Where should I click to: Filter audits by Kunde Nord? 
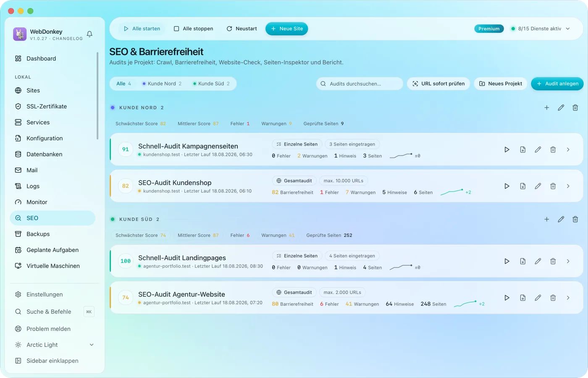[162, 84]
